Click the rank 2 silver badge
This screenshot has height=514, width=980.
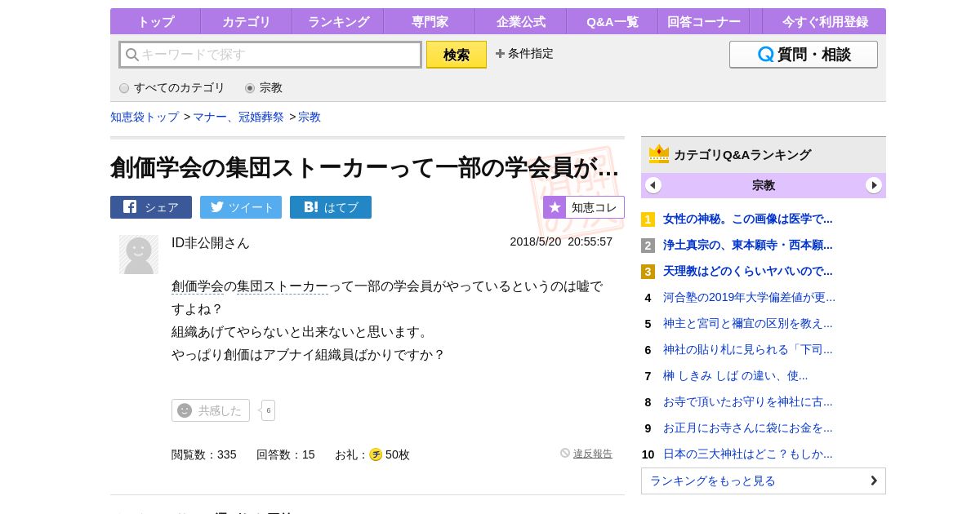point(648,246)
